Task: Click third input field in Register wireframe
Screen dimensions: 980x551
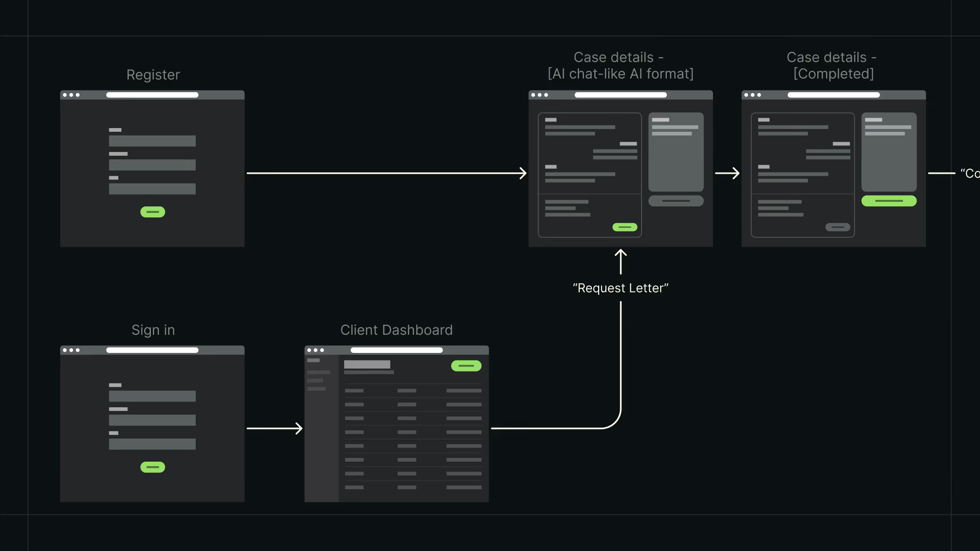Action: 152,189
